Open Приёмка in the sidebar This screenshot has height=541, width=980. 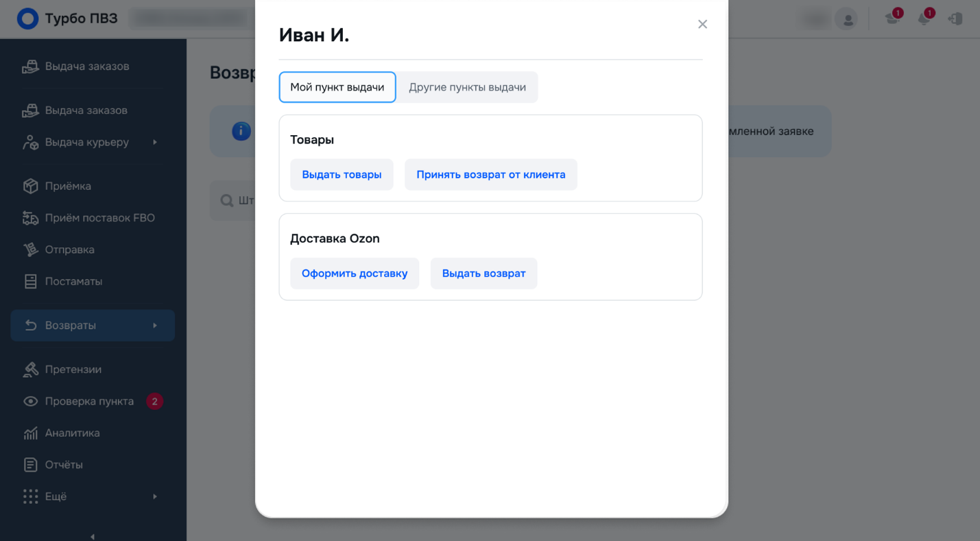click(x=68, y=186)
